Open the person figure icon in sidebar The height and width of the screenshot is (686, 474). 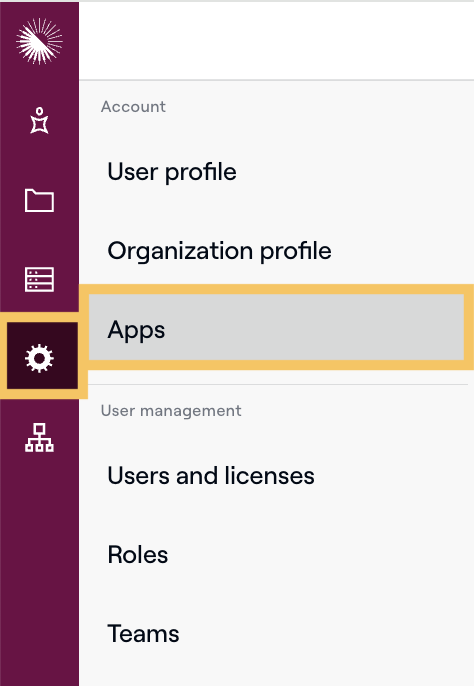click(x=39, y=120)
